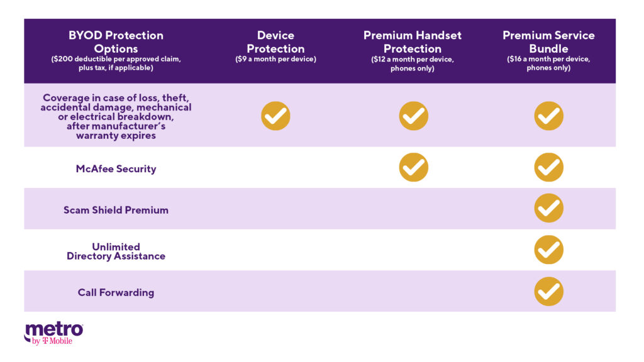Click Premium Service Bundle coverage checkmark
The image size is (644, 362).
pos(548,116)
